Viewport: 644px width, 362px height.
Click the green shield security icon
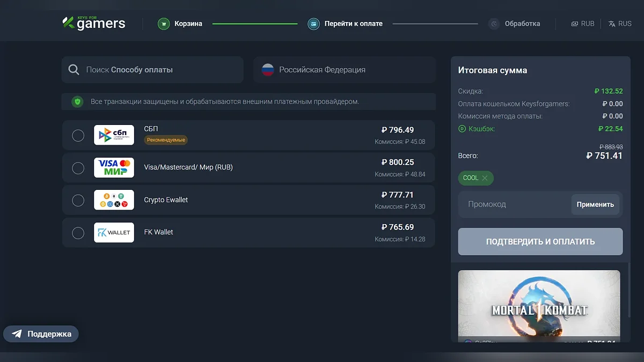pos(77,101)
